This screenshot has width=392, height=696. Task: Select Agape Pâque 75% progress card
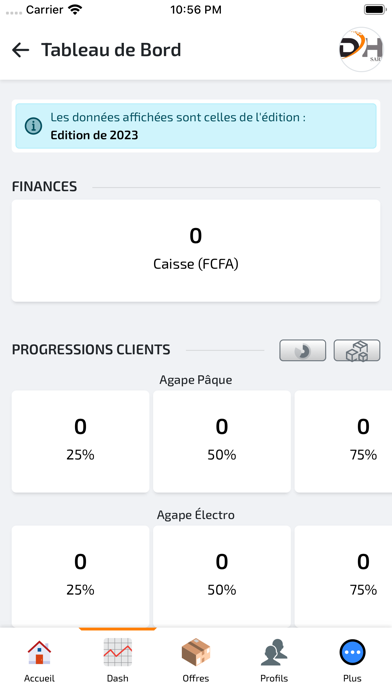pyautogui.click(x=343, y=442)
